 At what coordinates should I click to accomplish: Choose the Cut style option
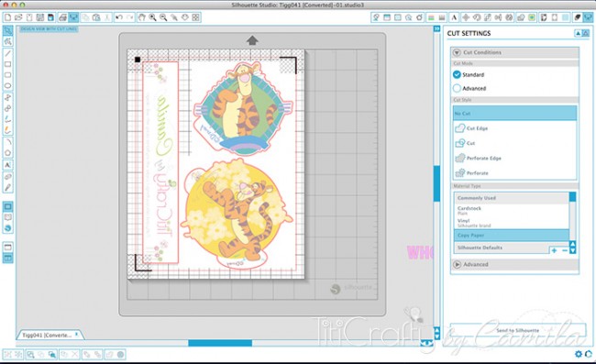click(514, 143)
